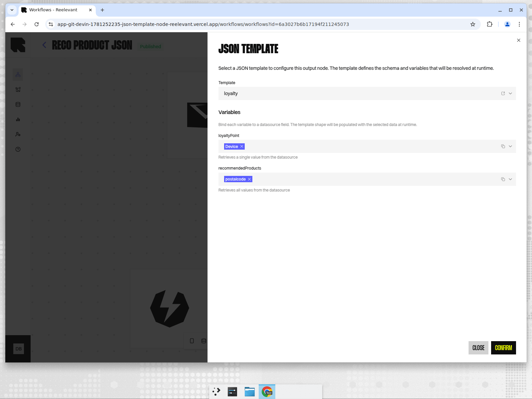This screenshot has height=399, width=532.
Task: Open the Workflows sidebar icon
Action: 18,74
